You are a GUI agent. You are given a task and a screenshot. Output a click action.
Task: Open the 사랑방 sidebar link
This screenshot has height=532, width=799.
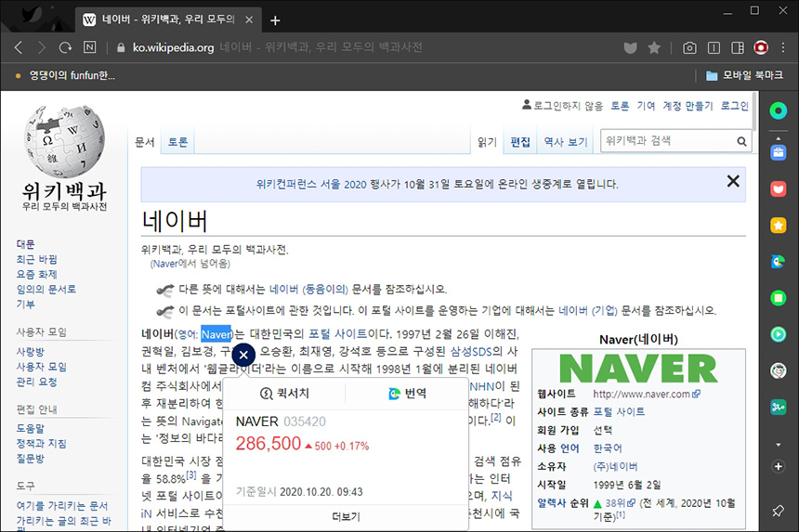tap(31, 352)
